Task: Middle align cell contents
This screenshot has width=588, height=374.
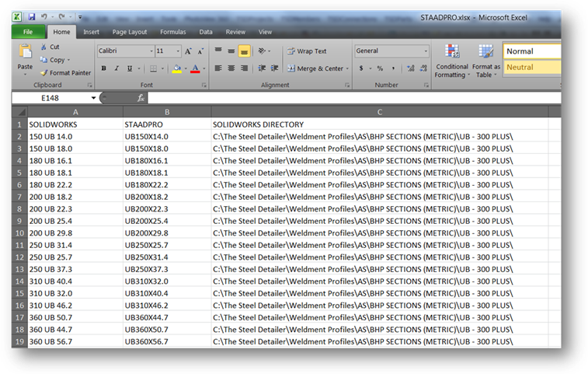Action: tap(231, 51)
